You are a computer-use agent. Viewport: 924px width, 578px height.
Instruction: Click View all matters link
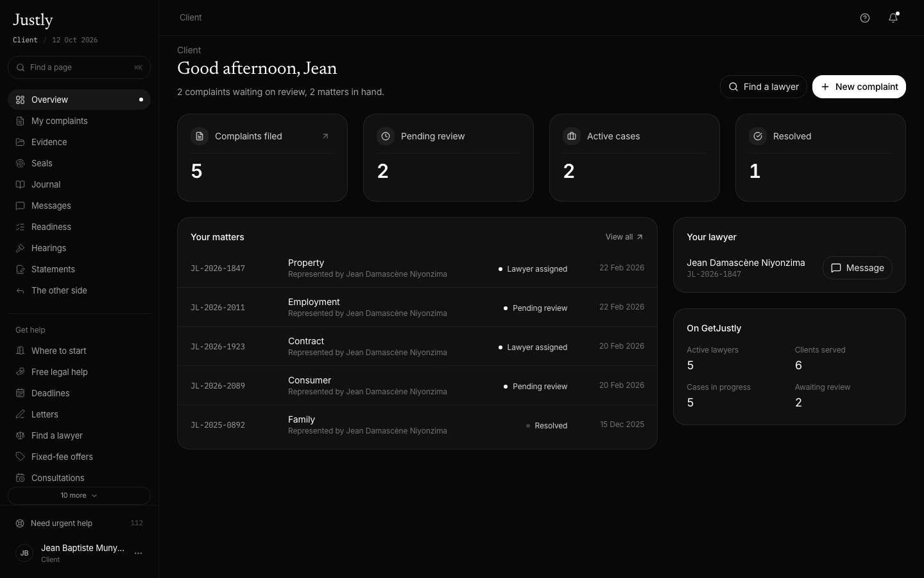click(624, 237)
